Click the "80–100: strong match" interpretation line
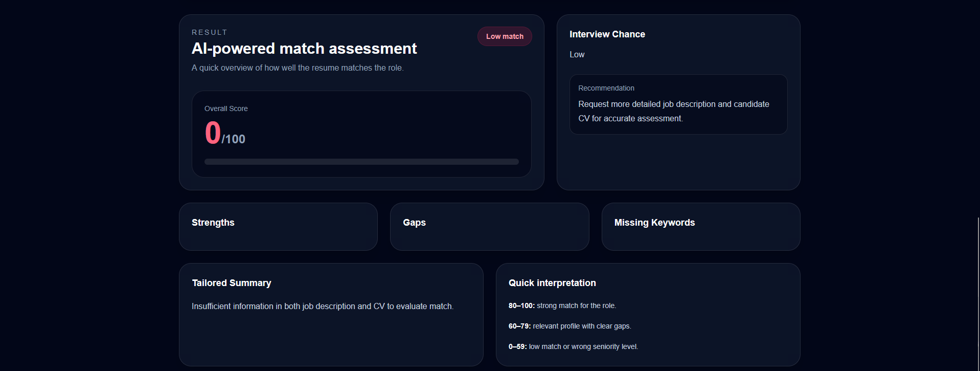Screen dimensions: 980x371 [562, 305]
